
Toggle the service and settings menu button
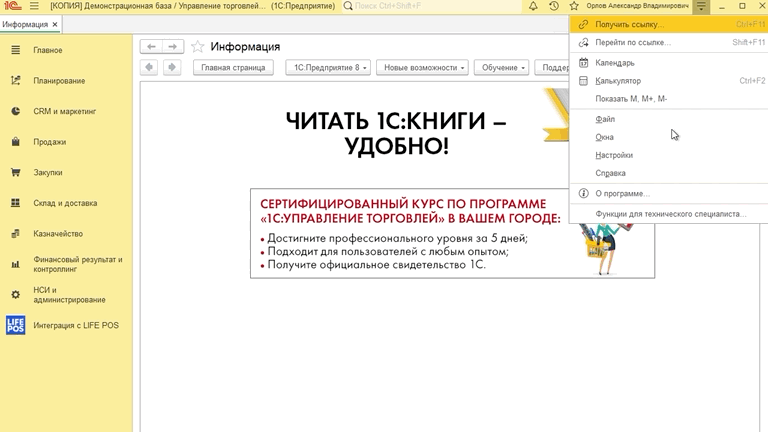click(701, 6)
